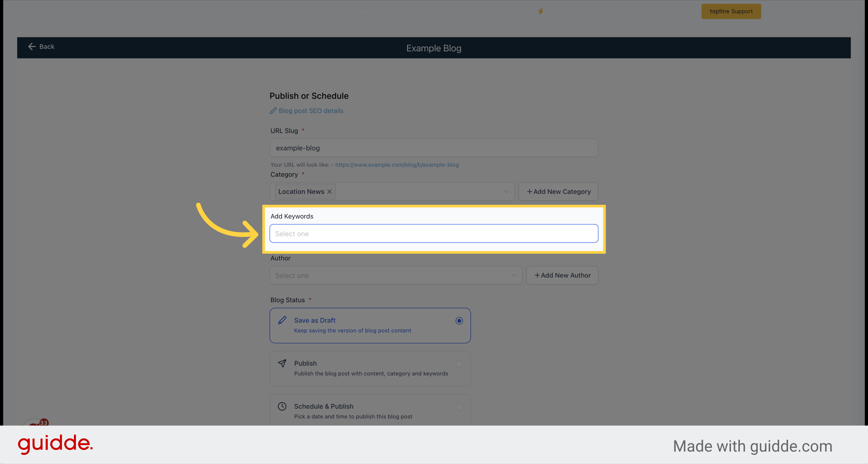Screen dimensions: 868x464
Task: Click the Location News tag text
Action: [x=301, y=192]
